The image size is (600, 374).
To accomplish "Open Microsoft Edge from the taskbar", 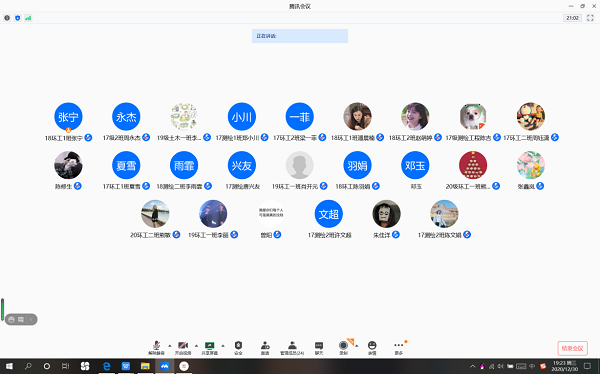I will [106, 366].
